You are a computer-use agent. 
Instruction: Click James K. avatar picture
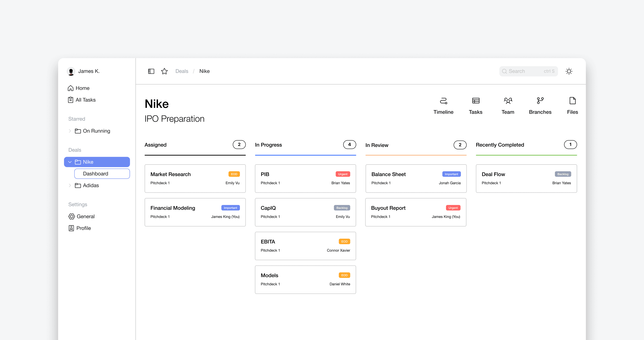(x=71, y=71)
